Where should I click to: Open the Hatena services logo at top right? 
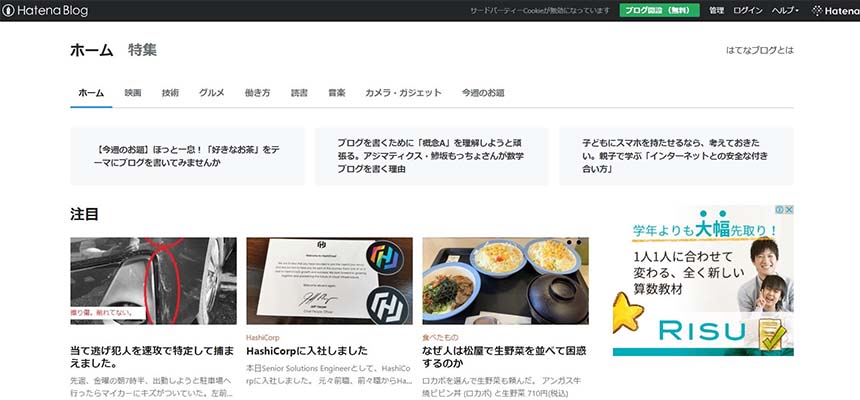834,10
